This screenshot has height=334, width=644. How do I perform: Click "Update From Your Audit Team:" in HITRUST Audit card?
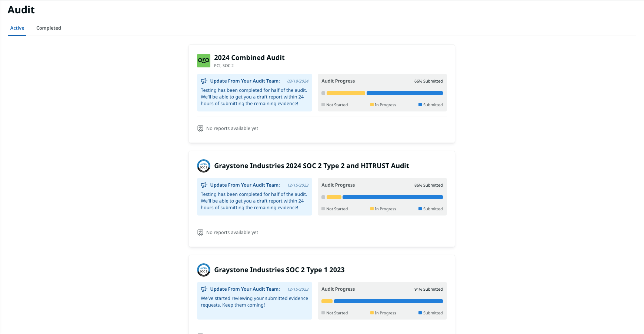click(245, 185)
